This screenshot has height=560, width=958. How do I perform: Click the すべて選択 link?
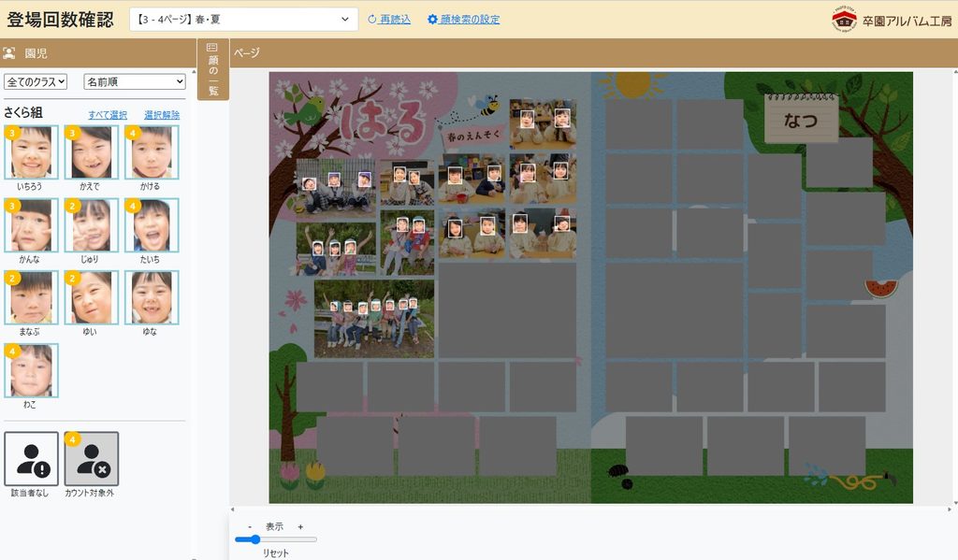108,115
